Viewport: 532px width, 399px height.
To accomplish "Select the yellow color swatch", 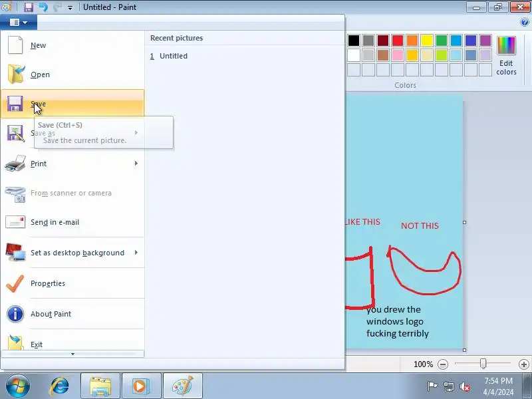I will click(x=427, y=41).
